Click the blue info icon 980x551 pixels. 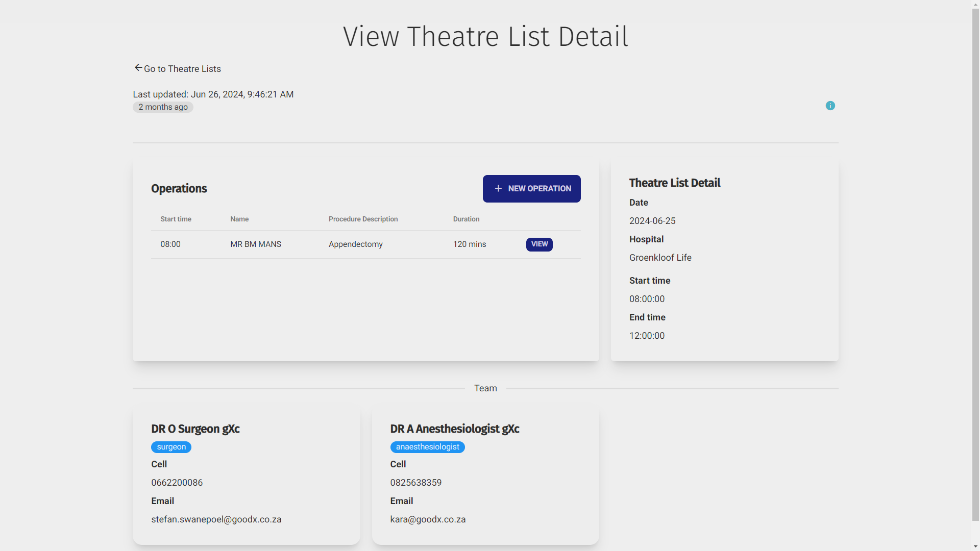[830, 106]
